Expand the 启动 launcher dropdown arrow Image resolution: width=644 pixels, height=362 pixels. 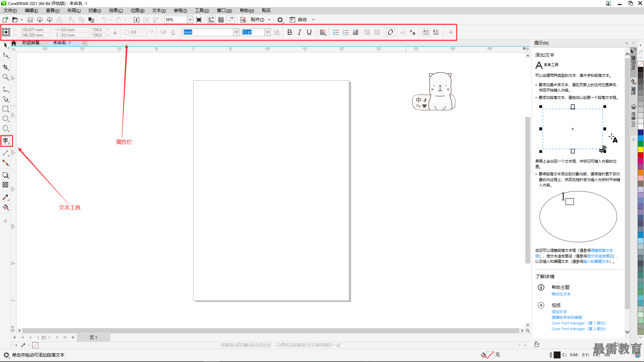[313, 20]
